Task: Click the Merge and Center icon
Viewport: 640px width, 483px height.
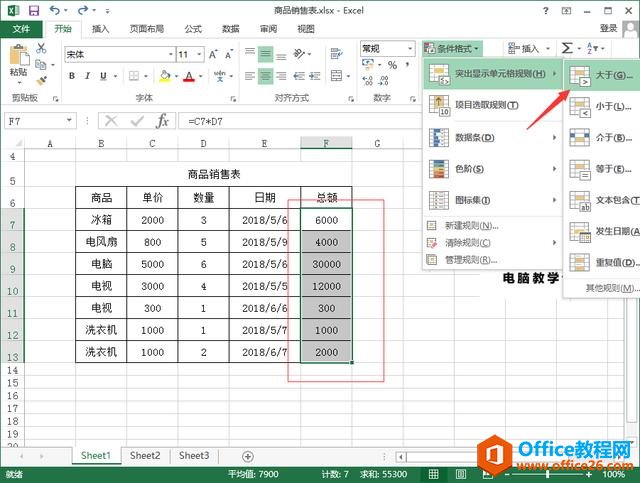Action: (336, 76)
